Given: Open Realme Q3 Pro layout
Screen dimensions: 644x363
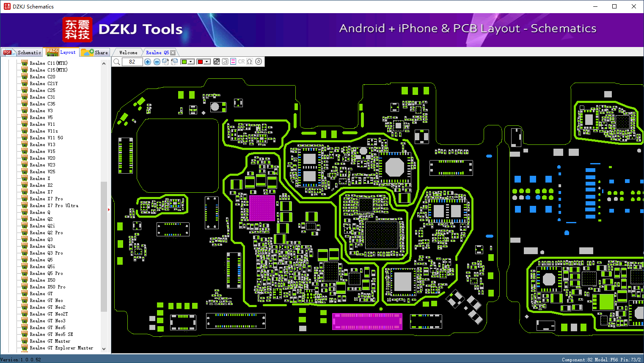Looking at the screenshot, I should coord(46,253).
